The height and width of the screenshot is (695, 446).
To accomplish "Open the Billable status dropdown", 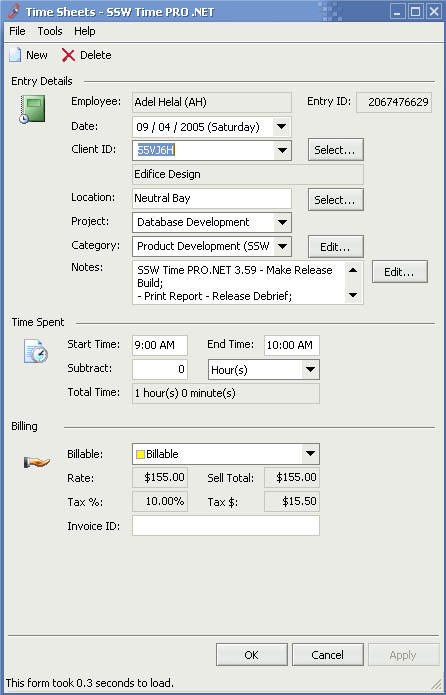I will coord(310,454).
